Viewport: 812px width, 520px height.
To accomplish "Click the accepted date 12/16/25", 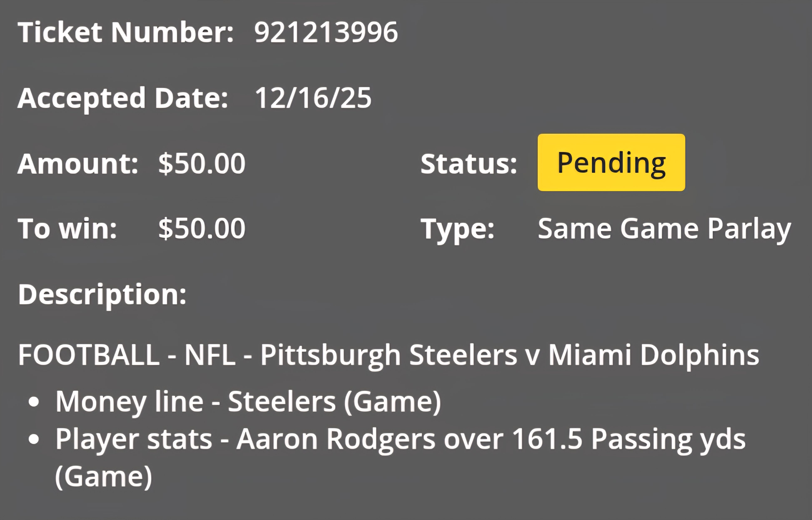I will click(313, 98).
